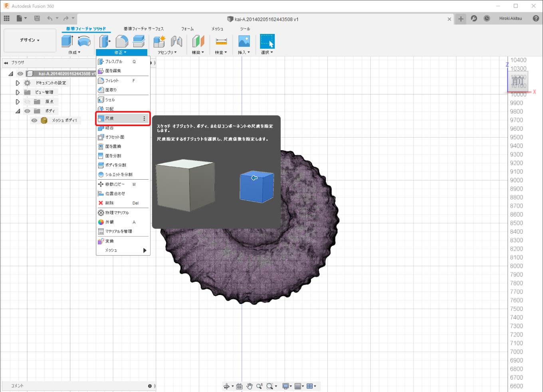Open 外観 appearance color wheel entry
Screen dimensions: 543x392
pyautogui.click(x=109, y=222)
